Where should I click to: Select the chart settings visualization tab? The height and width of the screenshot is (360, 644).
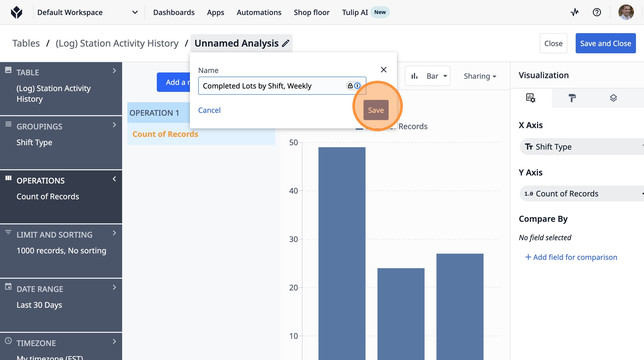click(x=530, y=98)
